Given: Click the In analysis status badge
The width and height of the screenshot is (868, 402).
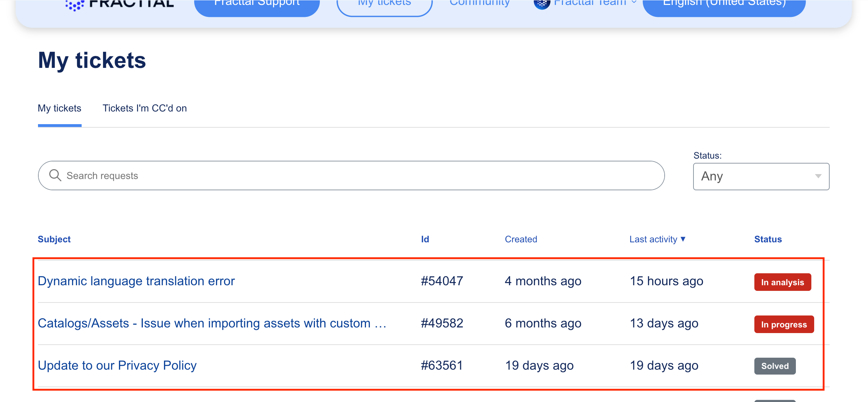Looking at the screenshot, I should (x=783, y=282).
